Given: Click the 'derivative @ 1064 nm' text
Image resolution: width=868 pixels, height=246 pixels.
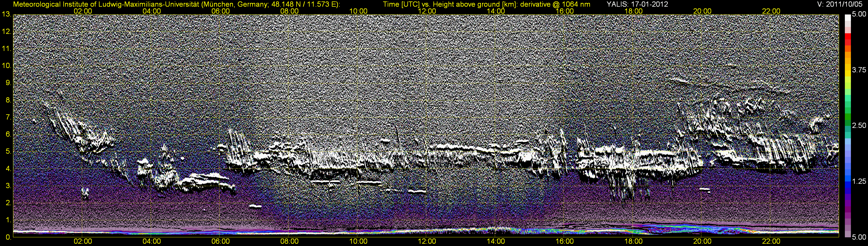Looking at the screenshot, I should point(555,4).
